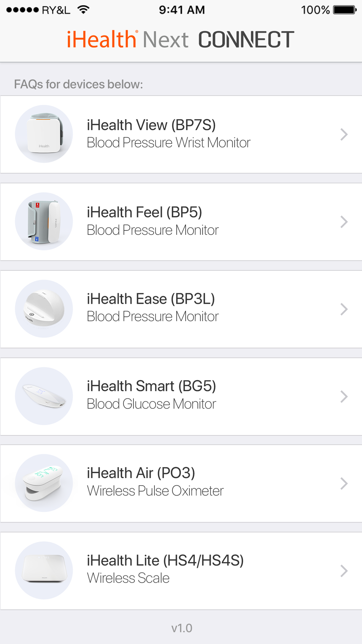Tap the BP5 blood pressure cuff icon
The height and width of the screenshot is (644, 362).
(x=44, y=221)
